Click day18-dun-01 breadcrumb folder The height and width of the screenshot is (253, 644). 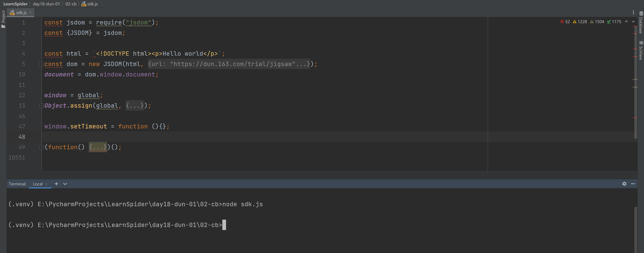coord(46,4)
